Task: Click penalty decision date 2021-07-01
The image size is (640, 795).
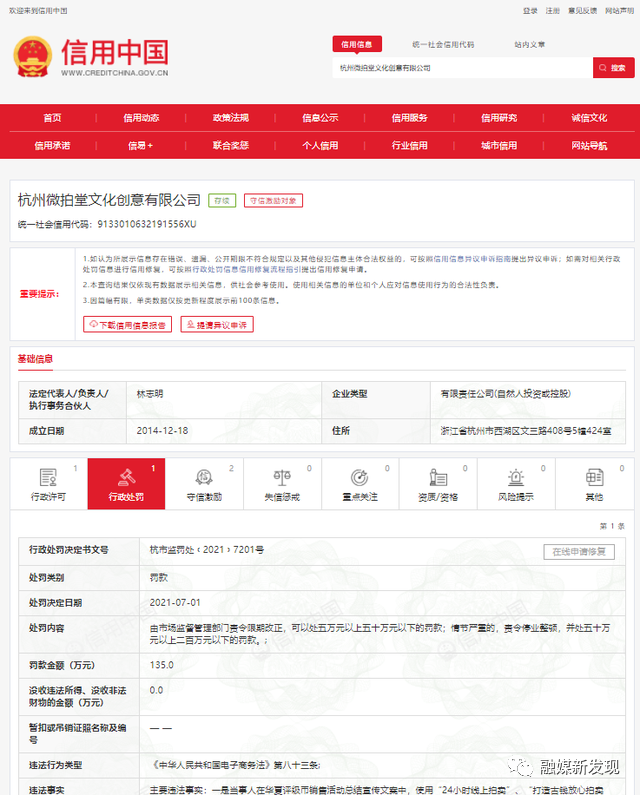Action: 175,602
